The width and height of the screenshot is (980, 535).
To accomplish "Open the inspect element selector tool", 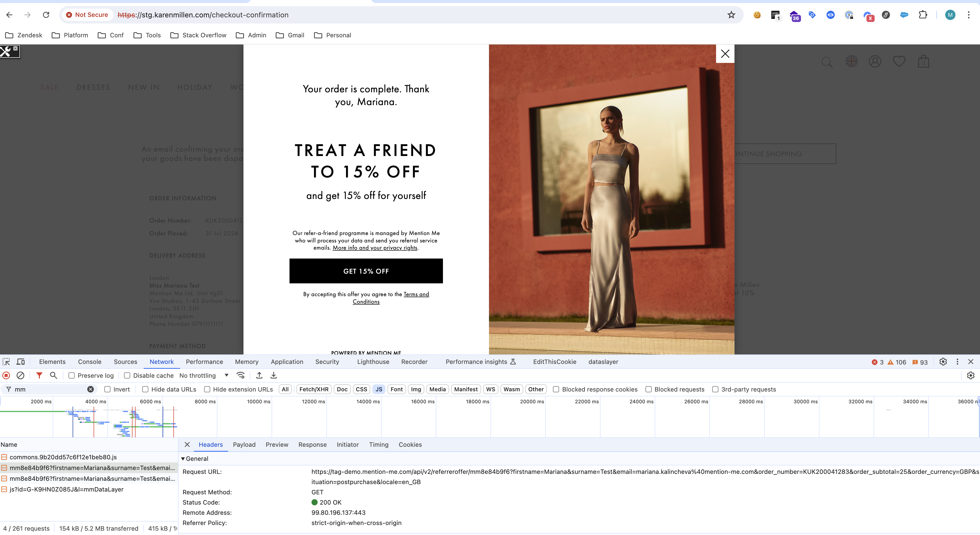I will pyautogui.click(x=6, y=362).
